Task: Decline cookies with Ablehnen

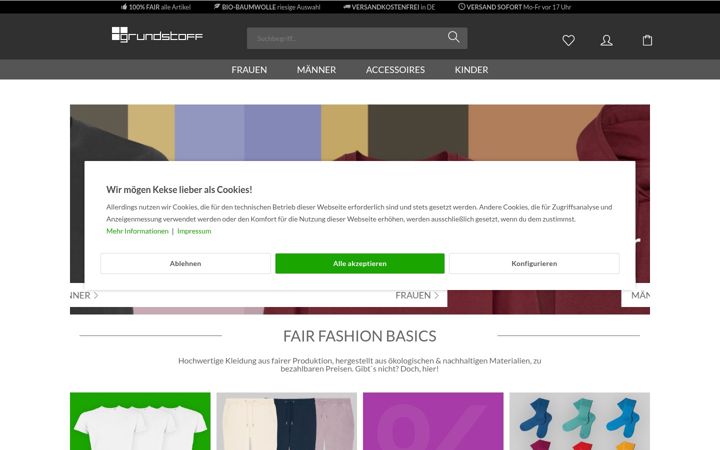Action: pos(186,264)
